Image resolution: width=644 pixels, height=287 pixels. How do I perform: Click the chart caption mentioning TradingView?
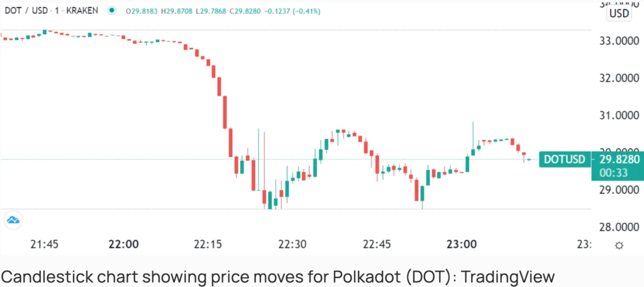[x=277, y=276]
